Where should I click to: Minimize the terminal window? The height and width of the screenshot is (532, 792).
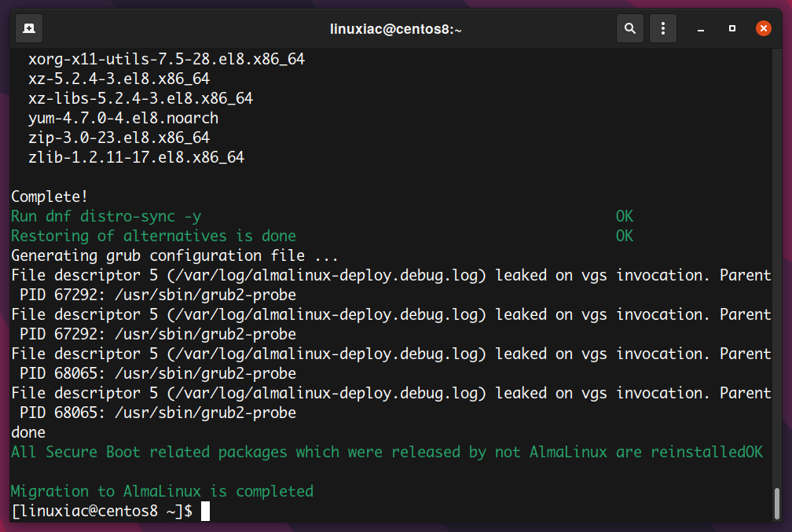(x=701, y=29)
